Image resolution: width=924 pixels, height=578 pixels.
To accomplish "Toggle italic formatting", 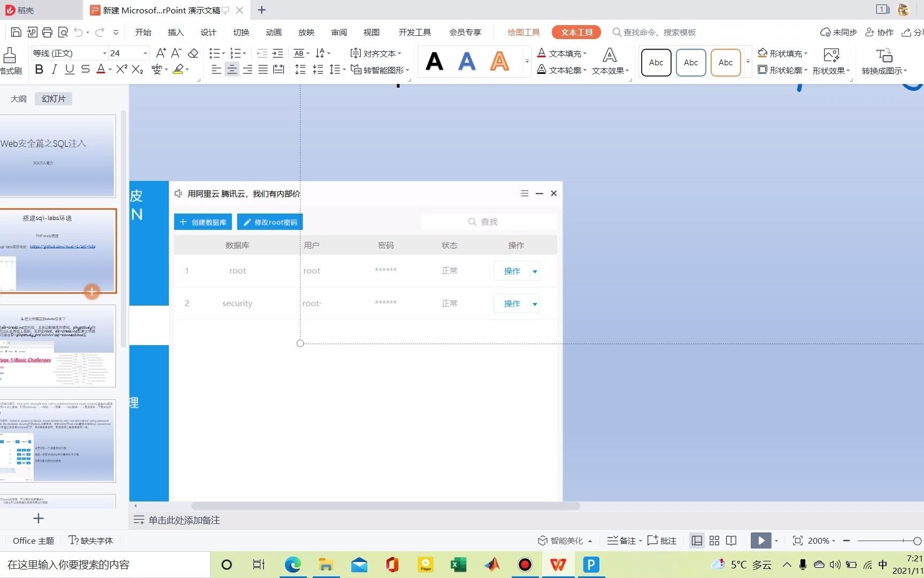I will click(x=54, y=69).
